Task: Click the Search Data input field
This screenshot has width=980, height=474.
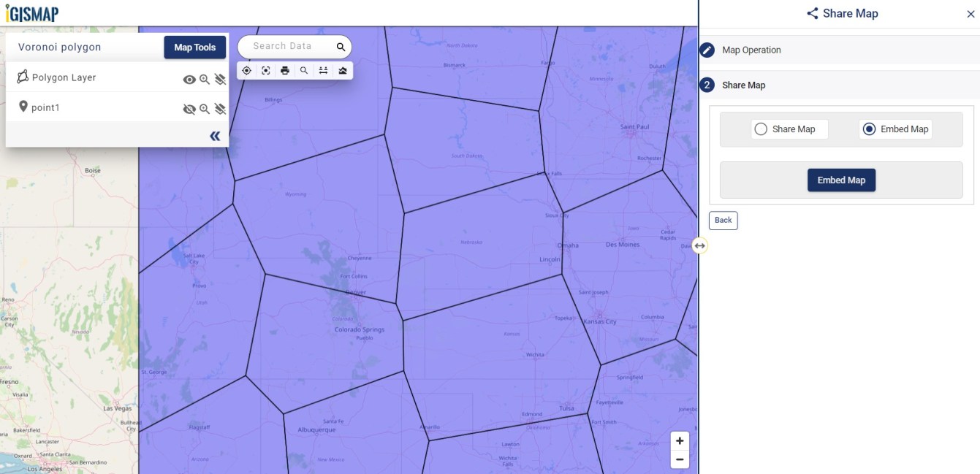Action: (289, 45)
